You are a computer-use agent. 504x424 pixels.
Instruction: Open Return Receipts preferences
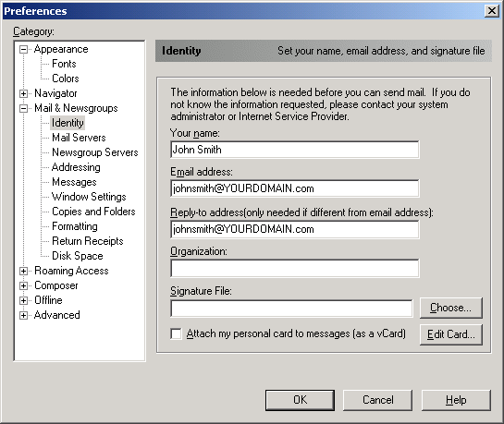pyautogui.click(x=88, y=241)
